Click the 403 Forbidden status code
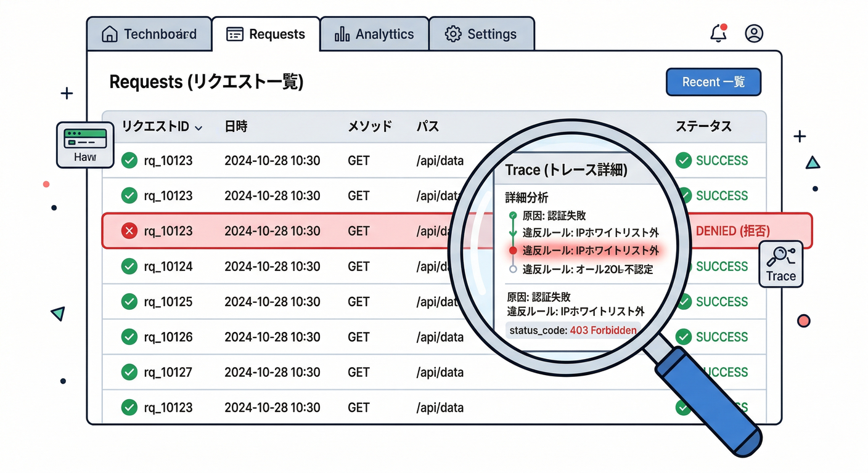The width and height of the screenshot is (868, 473). click(602, 330)
